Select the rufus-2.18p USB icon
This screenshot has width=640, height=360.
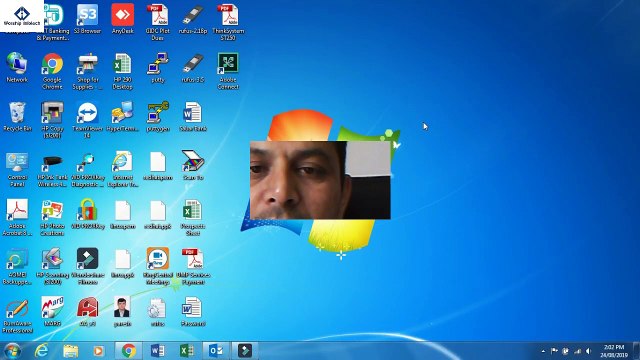click(x=193, y=19)
